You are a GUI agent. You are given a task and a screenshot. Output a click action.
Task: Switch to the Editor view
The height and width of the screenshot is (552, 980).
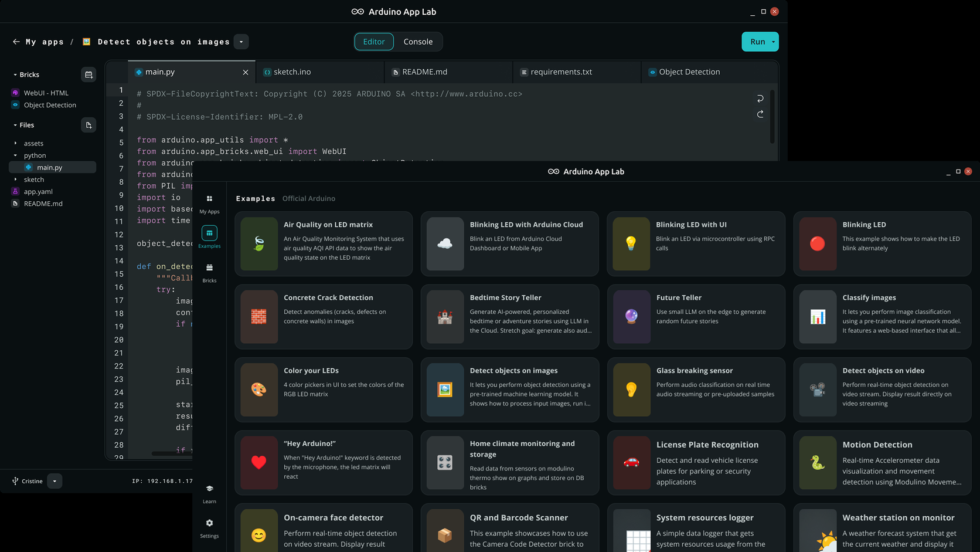[374, 42]
